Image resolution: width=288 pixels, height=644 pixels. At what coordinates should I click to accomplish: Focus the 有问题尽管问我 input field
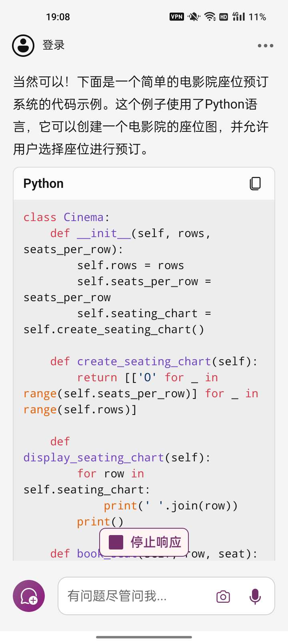pyautogui.click(x=136, y=596)
